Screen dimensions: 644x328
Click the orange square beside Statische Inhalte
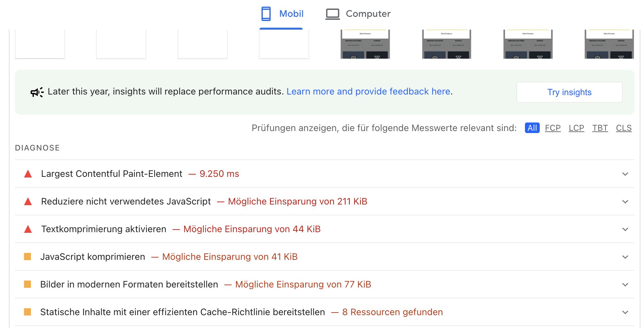coord(27,312)
